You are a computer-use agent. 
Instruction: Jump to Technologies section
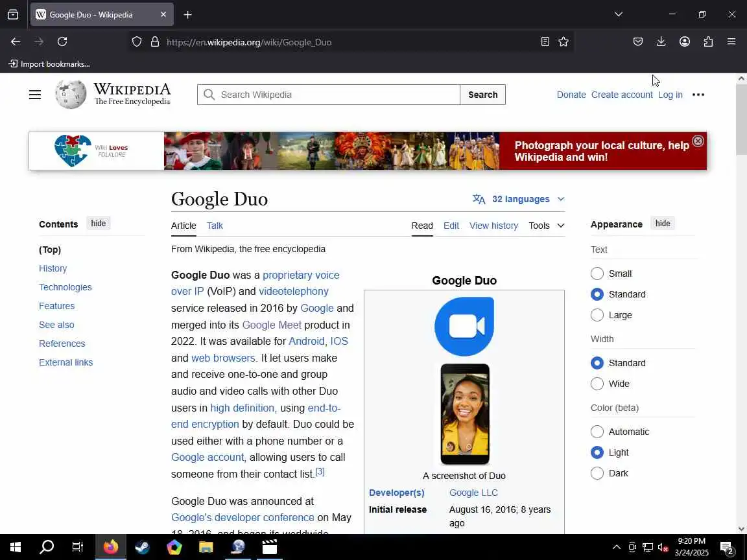(65, 287)
